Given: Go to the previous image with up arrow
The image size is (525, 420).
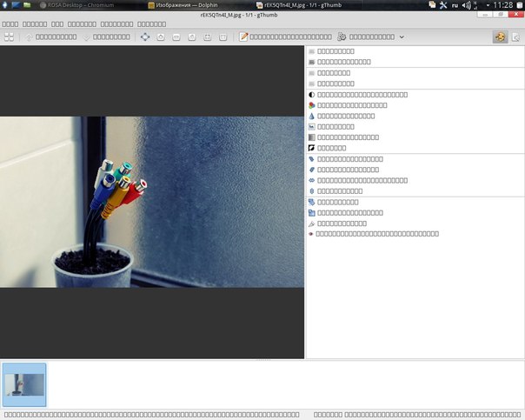Looking at the screenshot, I should click(x=51, y=37).
